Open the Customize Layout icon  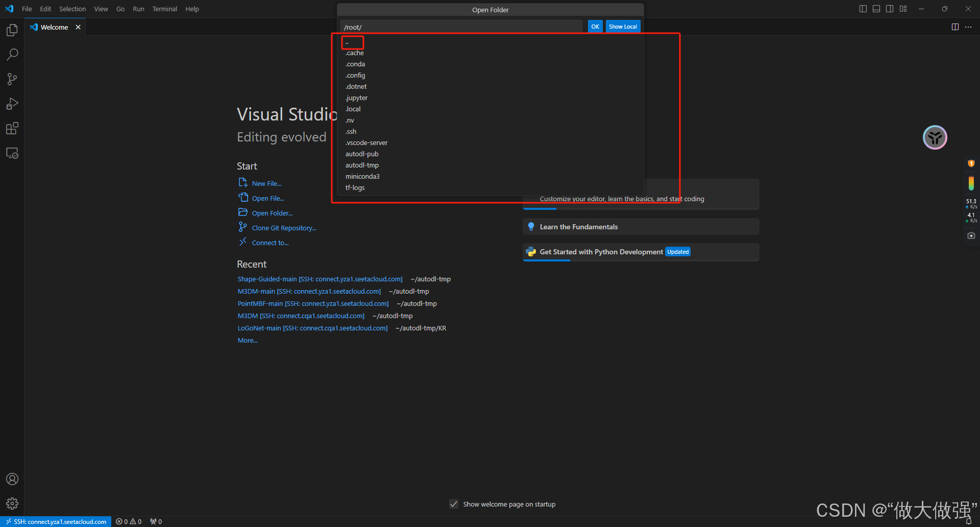903,9
